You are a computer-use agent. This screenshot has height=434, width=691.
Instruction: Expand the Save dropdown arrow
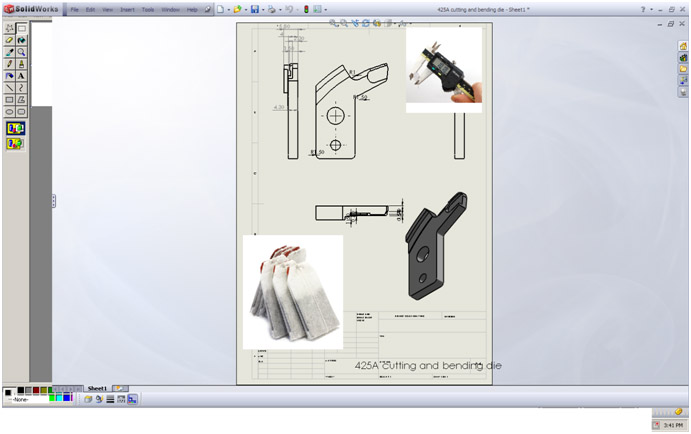pyautogui.click(x=263, y=10)
